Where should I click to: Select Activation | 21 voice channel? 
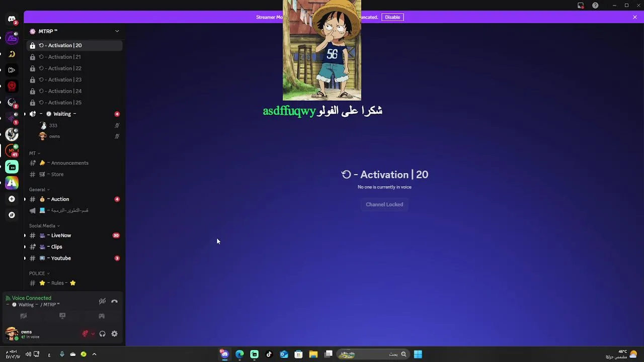(x=74, y=57)
